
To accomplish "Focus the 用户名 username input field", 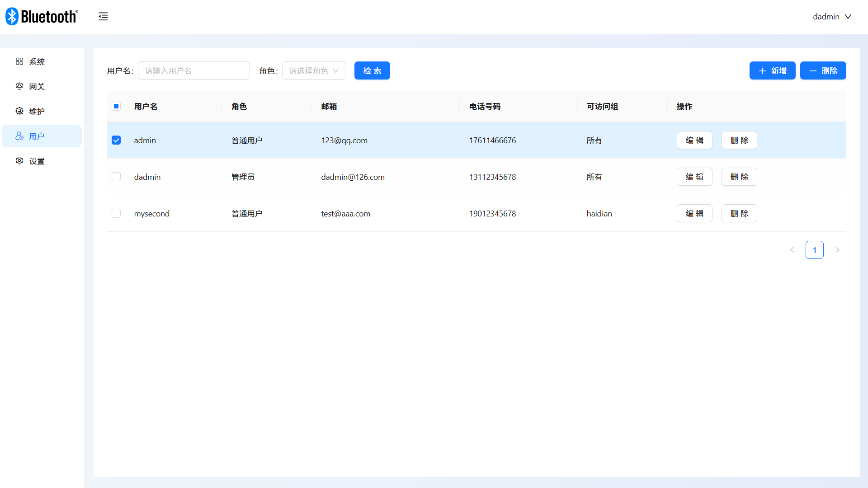I will tap(193, 71).
